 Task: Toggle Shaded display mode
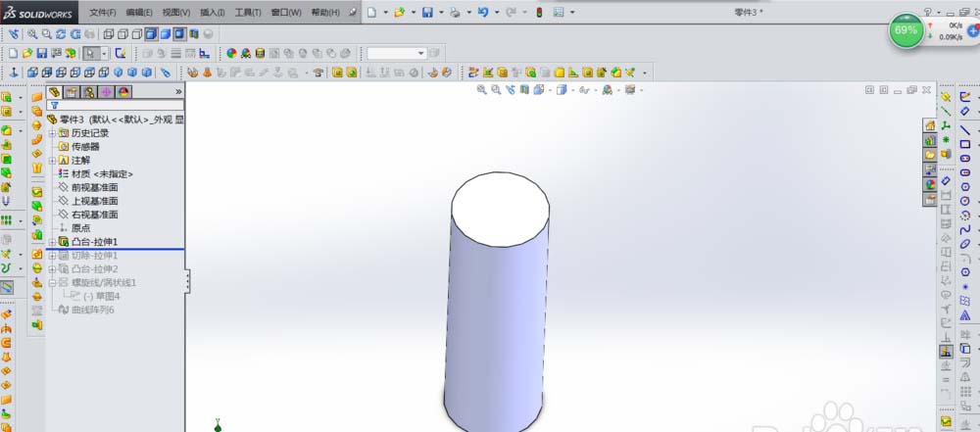click(165, 33)
